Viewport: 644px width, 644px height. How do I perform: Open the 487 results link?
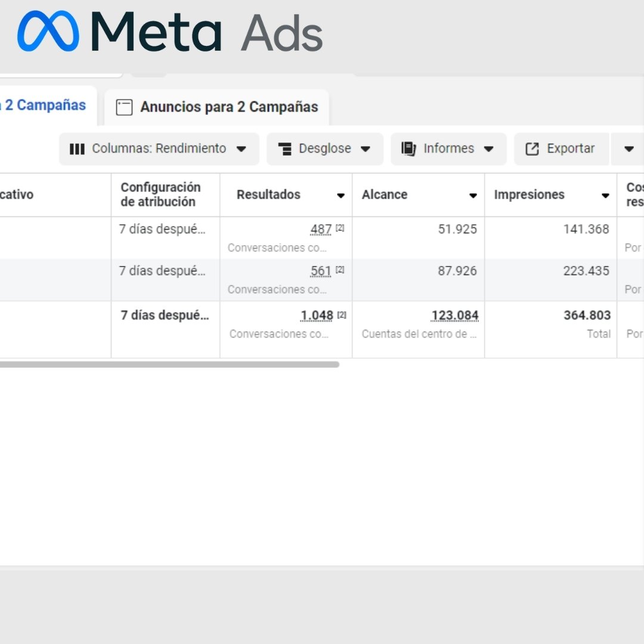[321, 230]
